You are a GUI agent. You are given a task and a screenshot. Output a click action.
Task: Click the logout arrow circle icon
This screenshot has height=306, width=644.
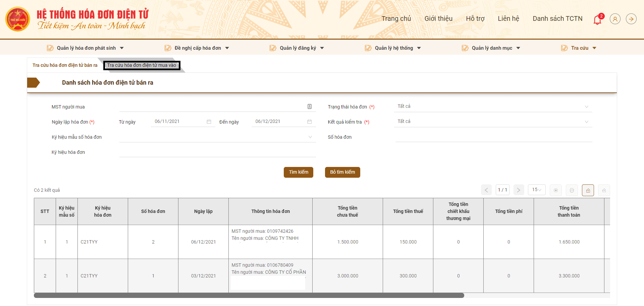(x=631, y=19)
